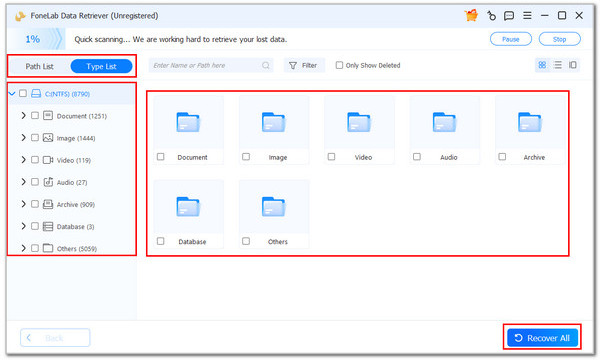
Task: Expand the Archive (909) node
Action: pyautogui.click(x=23, y=204)
